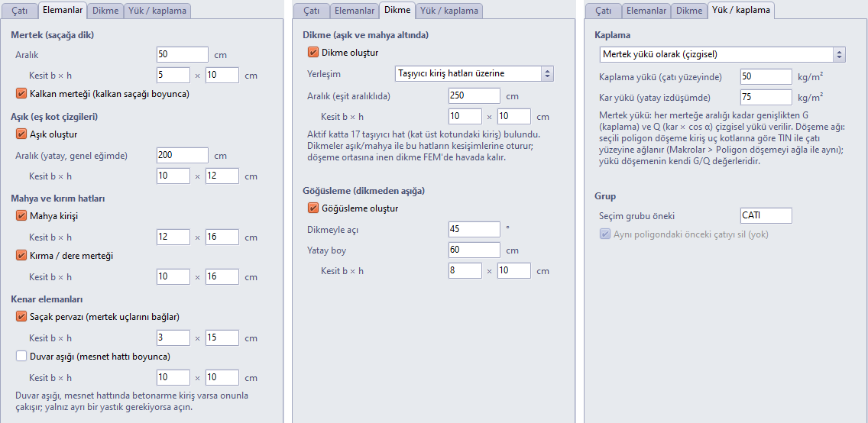
Task: Click the 'Grup' section heading
Action: tap(605, 195)
